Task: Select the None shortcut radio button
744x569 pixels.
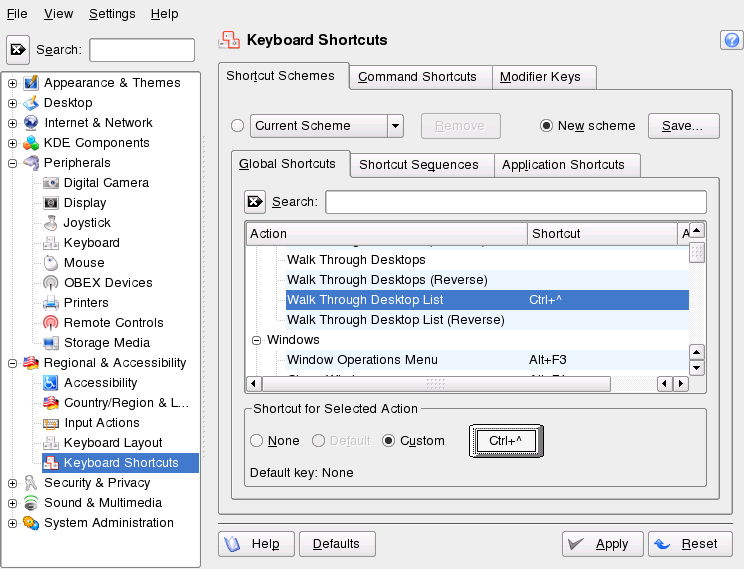Action: (257, 441)
